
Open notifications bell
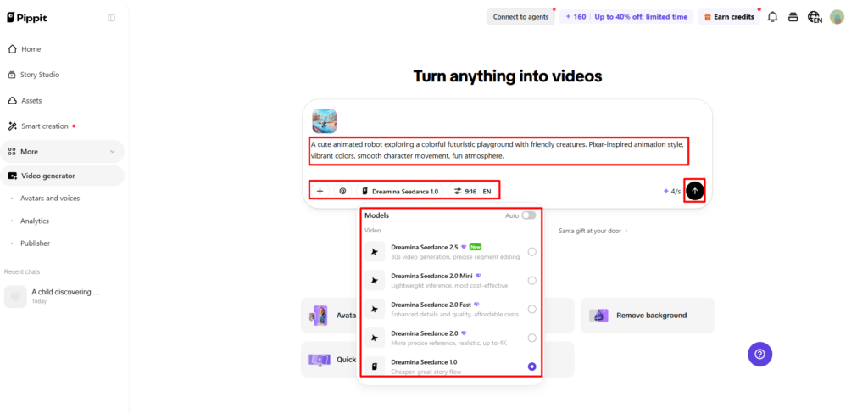coord(772,17)
